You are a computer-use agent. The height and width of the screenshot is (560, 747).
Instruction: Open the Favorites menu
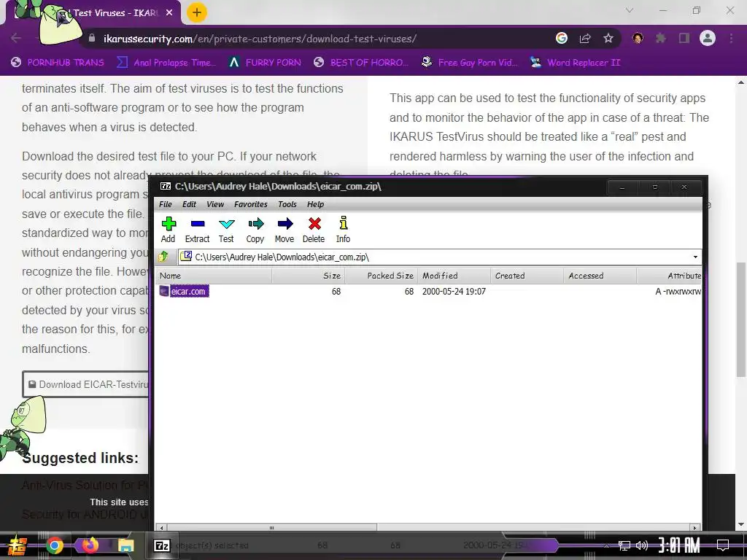pyautogui.click(x=251, y=204)
